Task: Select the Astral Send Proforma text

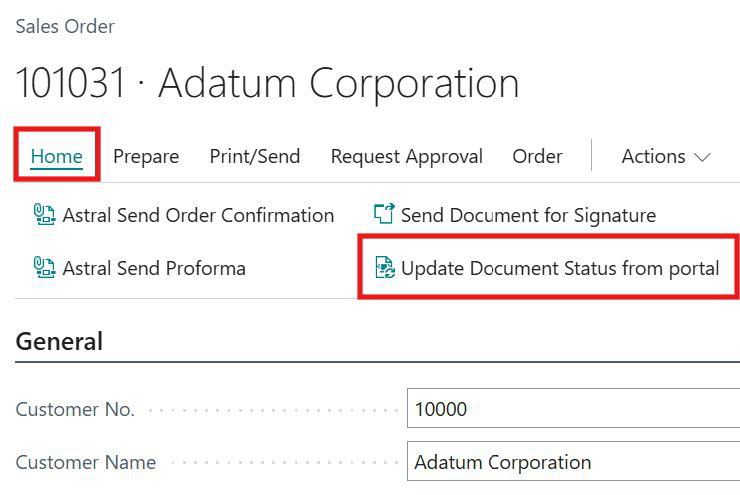Action: point(154,267)
